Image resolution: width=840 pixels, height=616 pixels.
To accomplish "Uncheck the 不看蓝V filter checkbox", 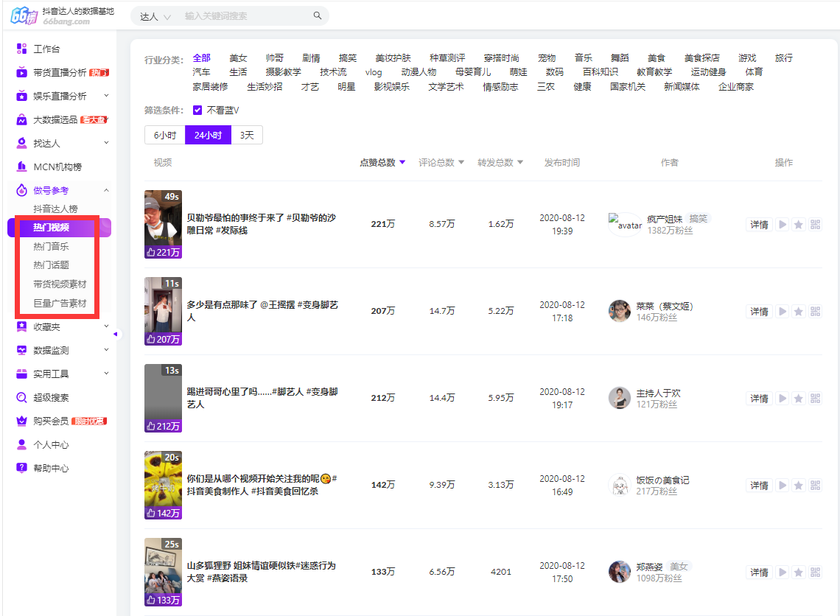I will (x=197, y=111).
